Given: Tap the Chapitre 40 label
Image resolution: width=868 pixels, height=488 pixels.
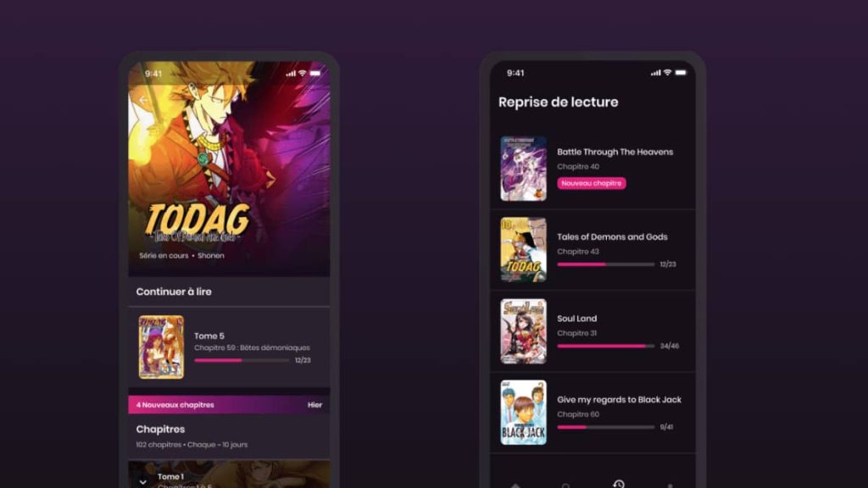Looking at the screenshot, I should (578, 167).
